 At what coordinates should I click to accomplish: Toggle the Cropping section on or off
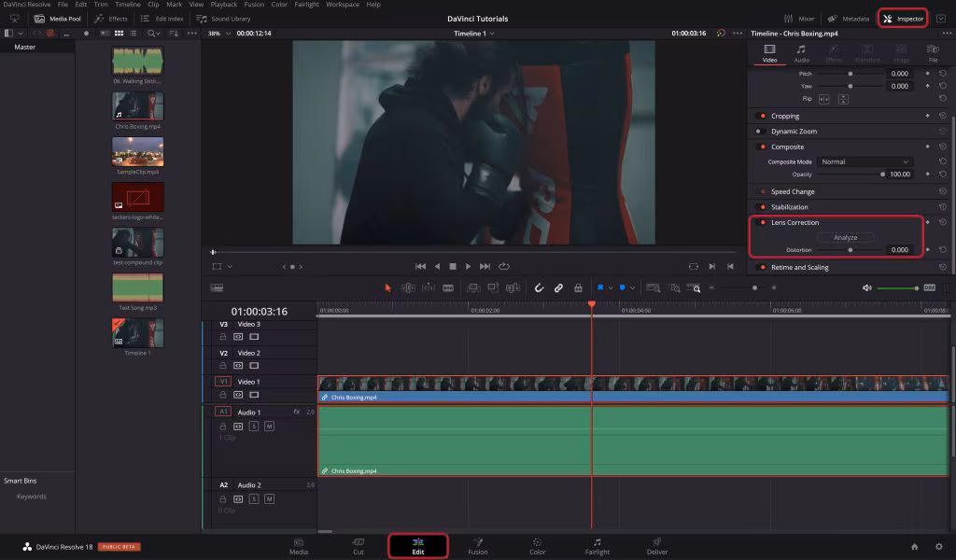761,116
